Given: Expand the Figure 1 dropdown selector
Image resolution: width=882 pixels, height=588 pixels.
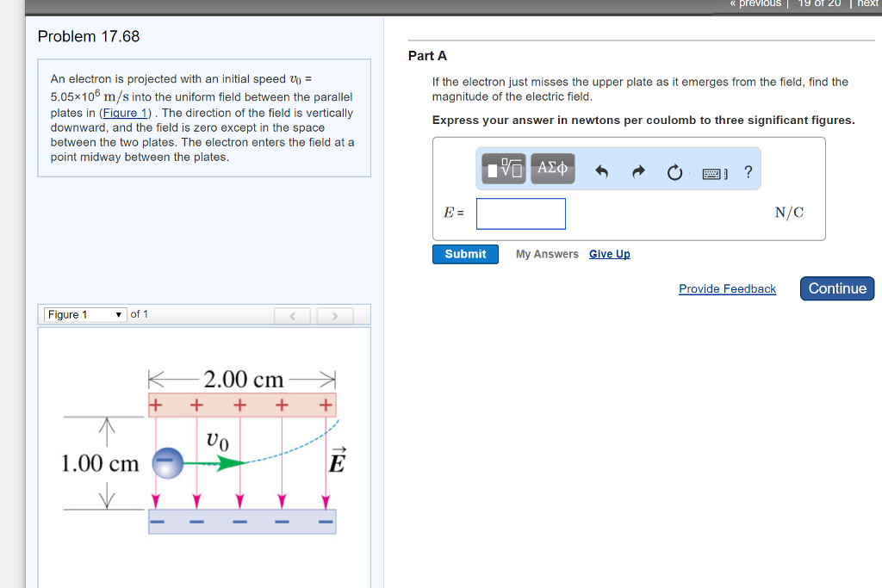Looking at the screenshot, I should pos(85,315).
